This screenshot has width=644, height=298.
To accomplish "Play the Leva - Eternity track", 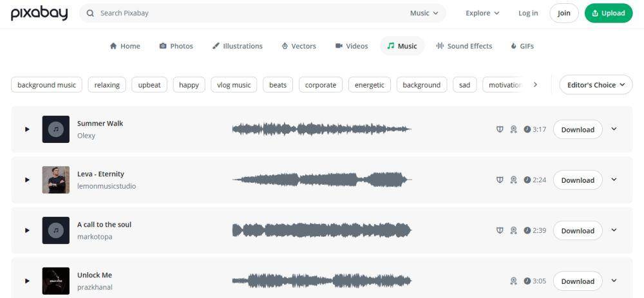I will click(27, 180).
